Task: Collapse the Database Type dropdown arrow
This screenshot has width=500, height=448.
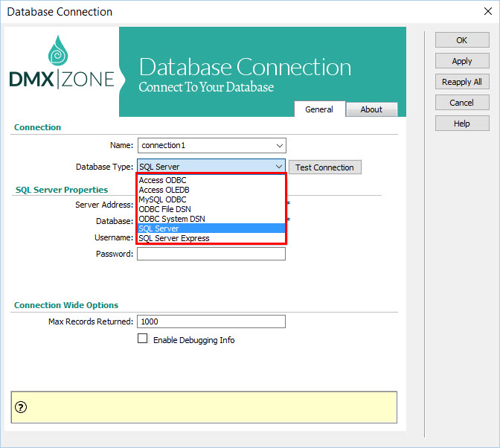Action: [x=279, y=167]
